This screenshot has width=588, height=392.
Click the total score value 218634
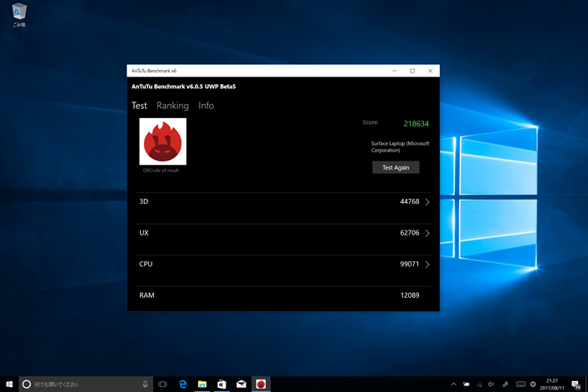(416, 124)
